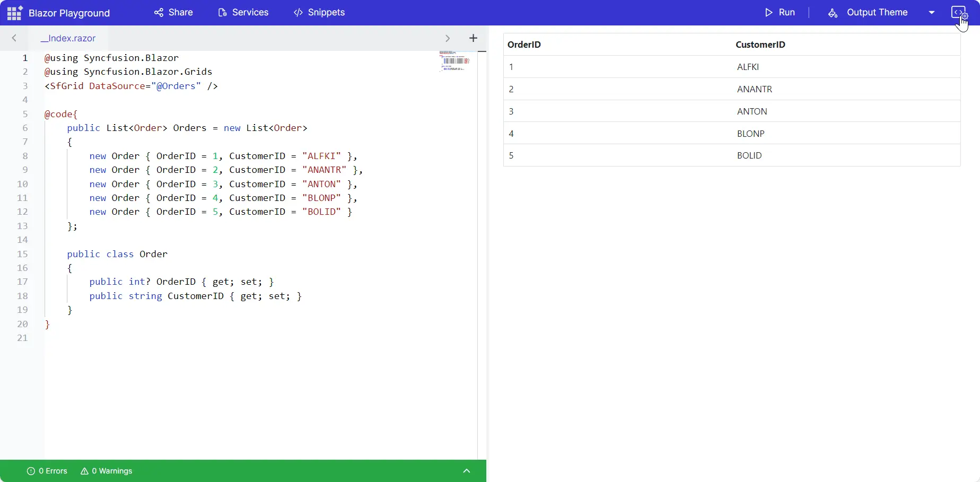Viewport: 980px width, 482px height.
Task: Run the current Blazor code
Action: (780, 12)
